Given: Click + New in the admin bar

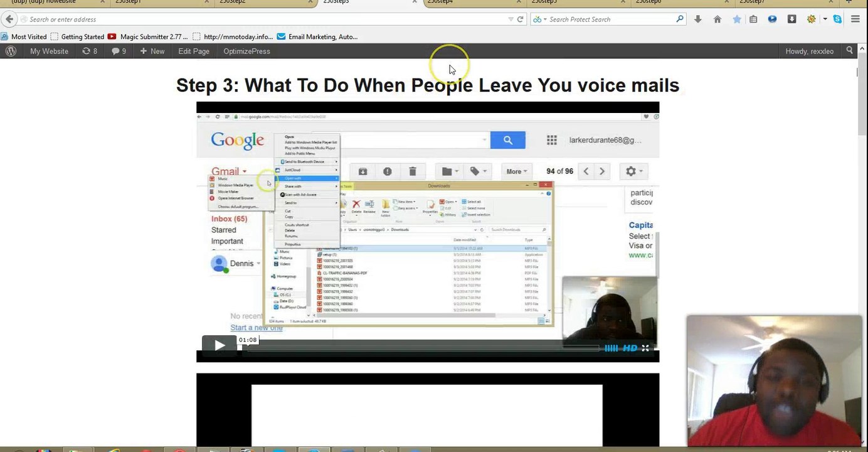Looking at the screenshot, I should point(152,51).
